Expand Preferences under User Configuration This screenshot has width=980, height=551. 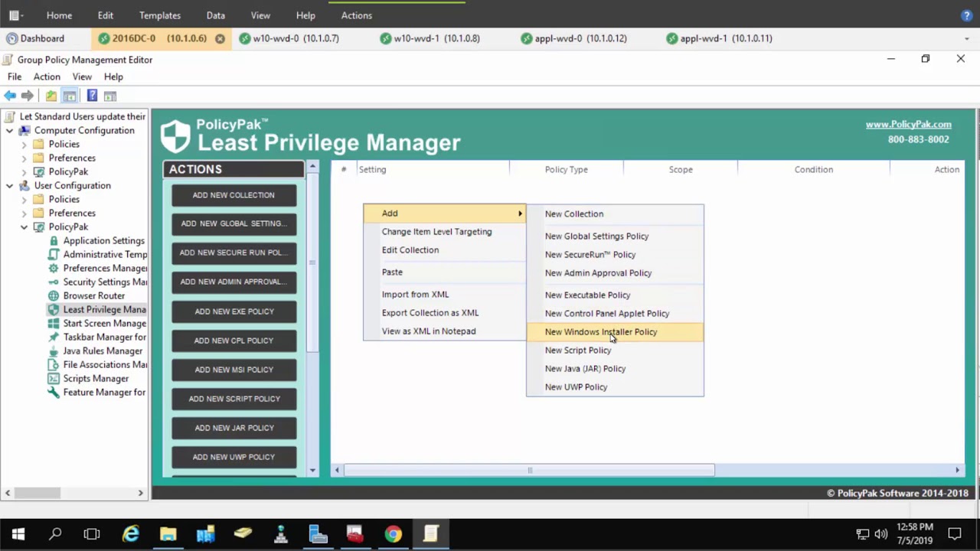pyautogui.click(x=24, y=214)
